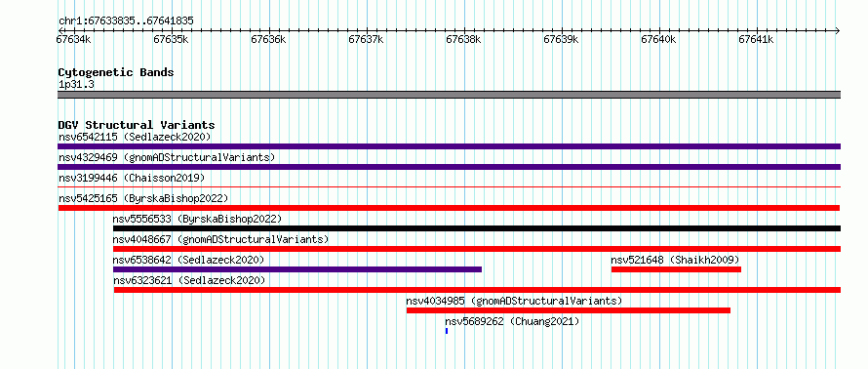Screen dimensions: 868x369
Task: Open the nsv5556533 (ByrskaBishop2022) label
Action: pos(197,219)
